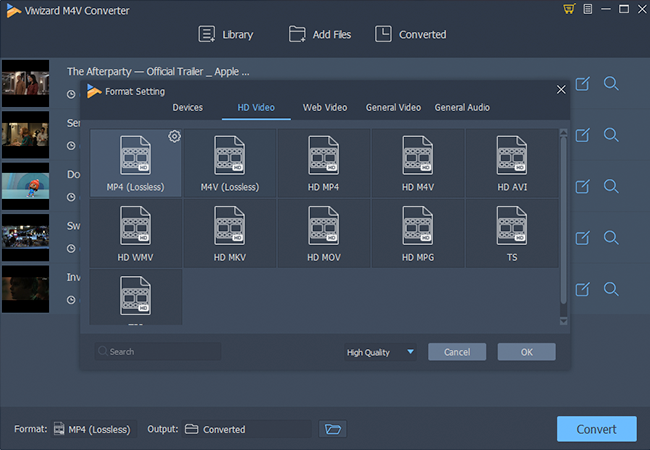Click the blue Convert button
650x450 pixels.
point(596,429)
